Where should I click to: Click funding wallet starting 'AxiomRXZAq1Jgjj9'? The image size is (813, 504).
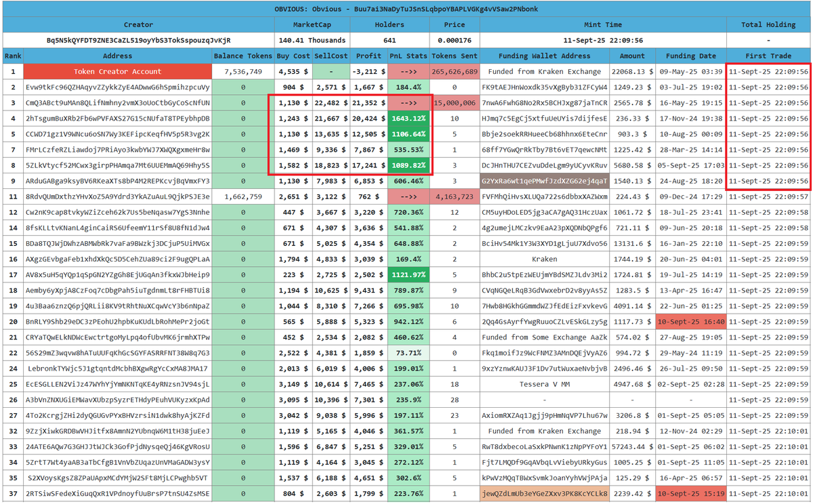pos(544,415)
